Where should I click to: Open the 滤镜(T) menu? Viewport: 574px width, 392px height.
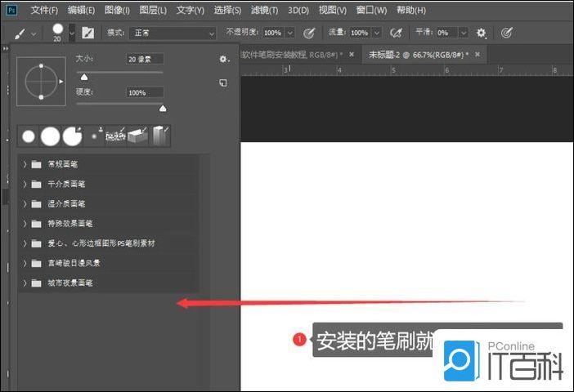click(264, 11)
